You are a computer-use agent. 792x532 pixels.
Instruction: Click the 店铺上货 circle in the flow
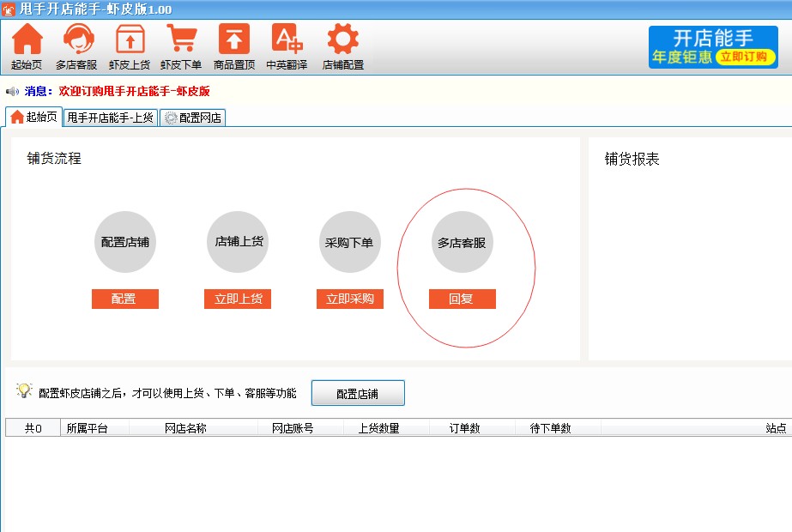237,242
